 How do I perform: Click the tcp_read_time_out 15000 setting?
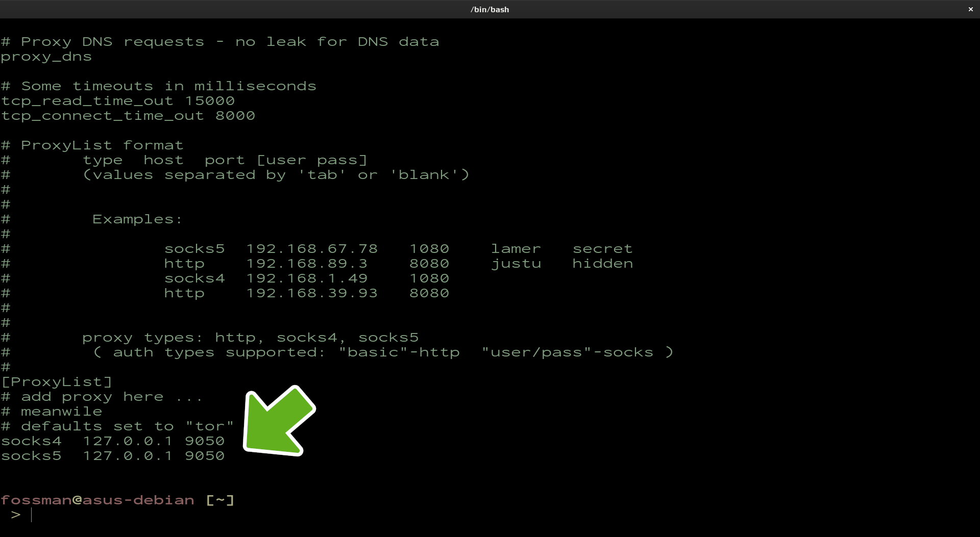coord(118,101)
